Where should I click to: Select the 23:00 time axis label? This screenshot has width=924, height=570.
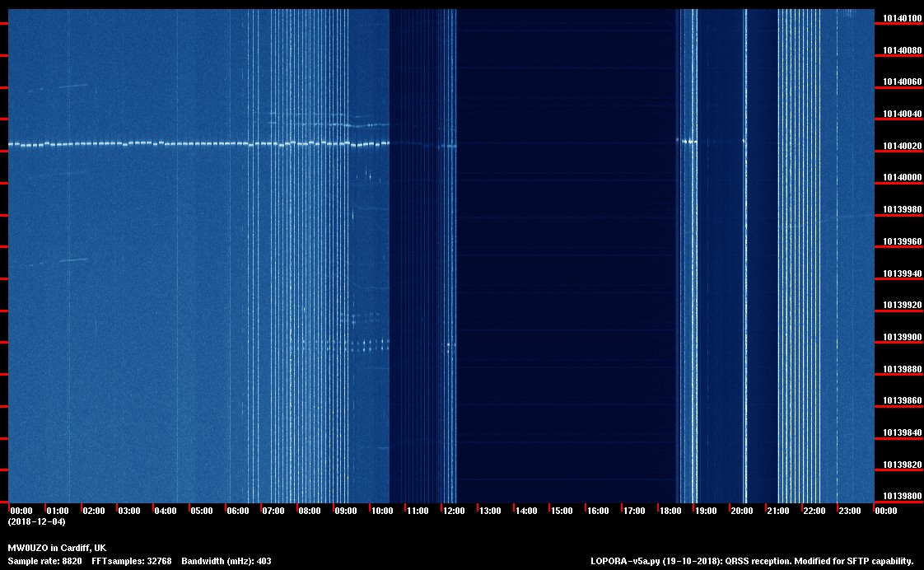pos(850,512)
